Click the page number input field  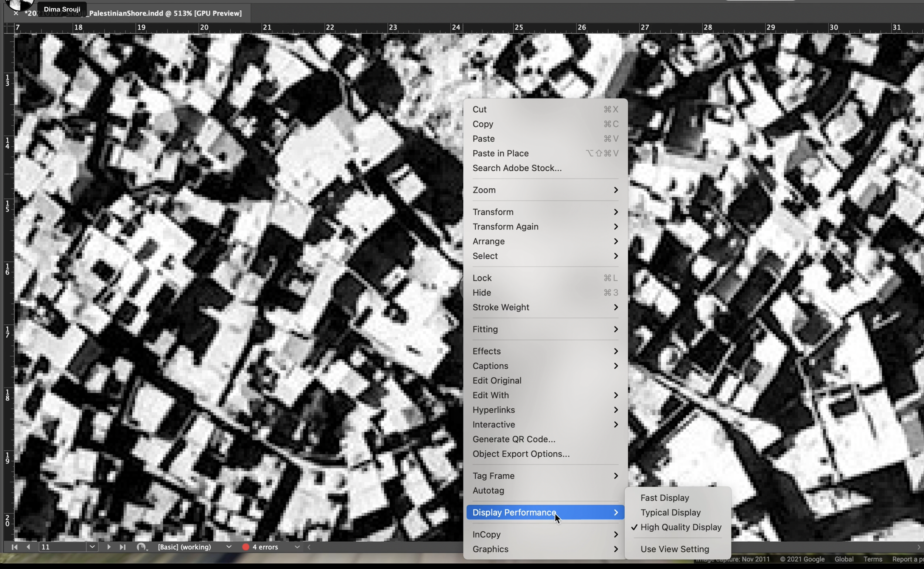(x=62, y=547)
